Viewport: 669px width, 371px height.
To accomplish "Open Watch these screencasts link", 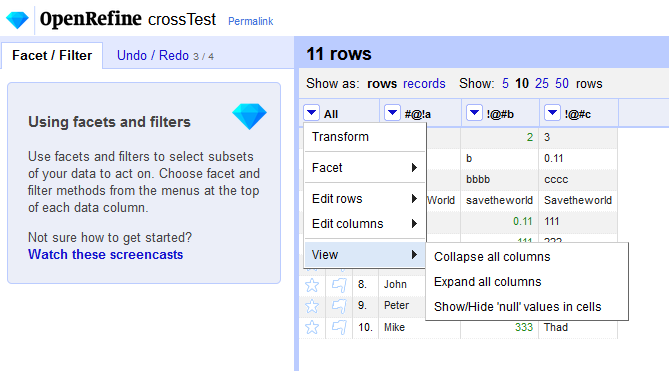I will (105, 255).
